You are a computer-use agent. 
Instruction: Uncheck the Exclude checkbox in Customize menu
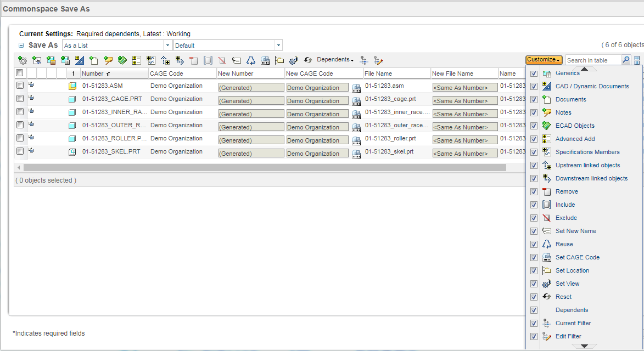click(x=534, y=218)
